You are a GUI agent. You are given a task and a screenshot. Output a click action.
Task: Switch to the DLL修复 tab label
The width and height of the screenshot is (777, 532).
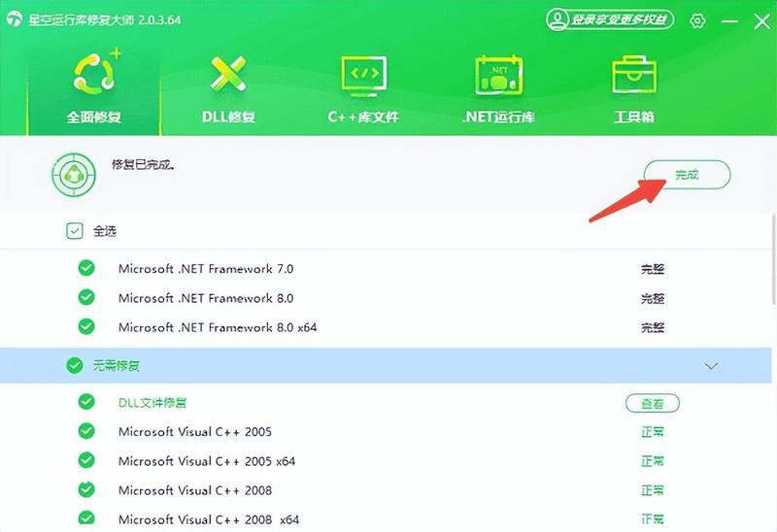coord(228,116)
